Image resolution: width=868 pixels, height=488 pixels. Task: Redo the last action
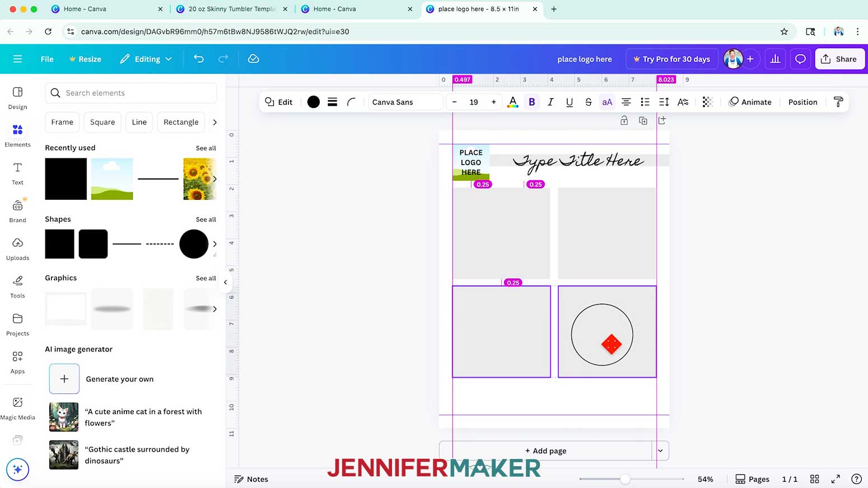(x=223, y=59)
